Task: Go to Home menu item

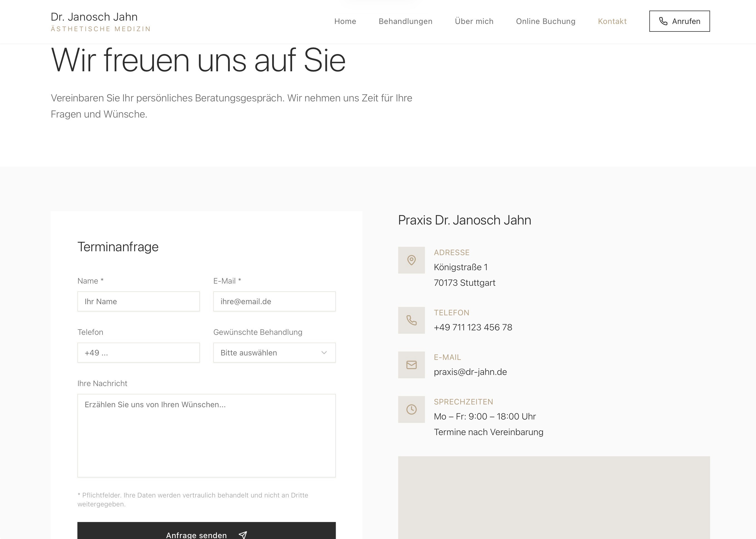Action: [x=345, y=21]
